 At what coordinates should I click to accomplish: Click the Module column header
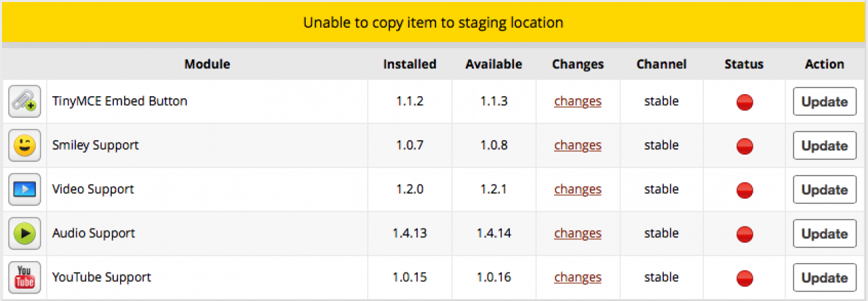pyautogui.click(x=207, y=64)
